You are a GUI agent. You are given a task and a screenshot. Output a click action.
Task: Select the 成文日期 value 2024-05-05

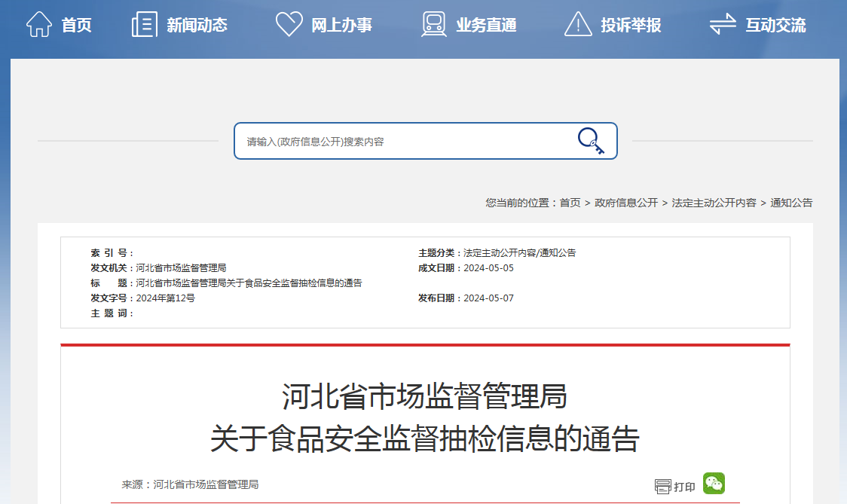pyautogui.click(x=488, y=268)
